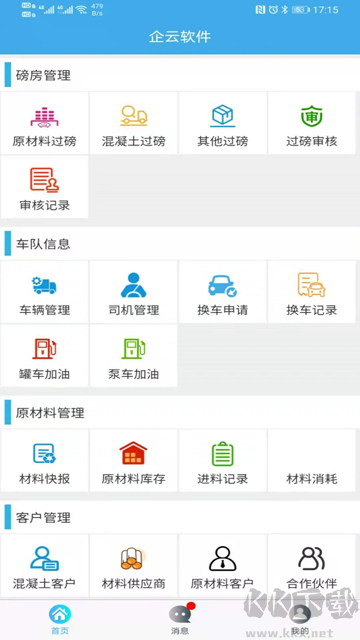Screen dimensions: 360x640
Task: Tap the 17:15 clock
Action: [x=325, y=10]
